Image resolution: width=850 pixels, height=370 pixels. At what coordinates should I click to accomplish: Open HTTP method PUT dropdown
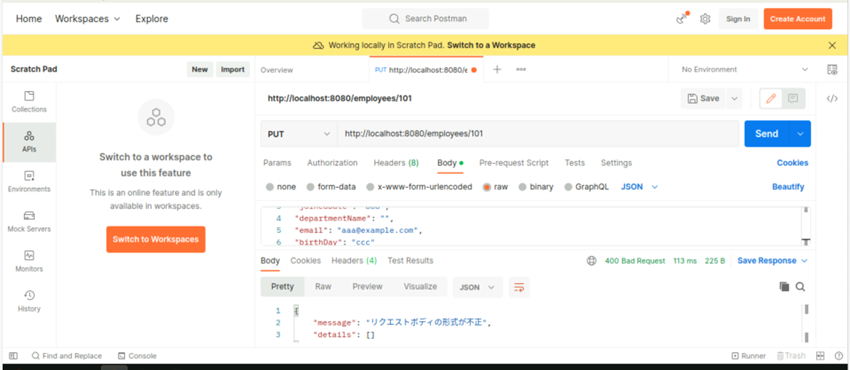click(299, 134)
